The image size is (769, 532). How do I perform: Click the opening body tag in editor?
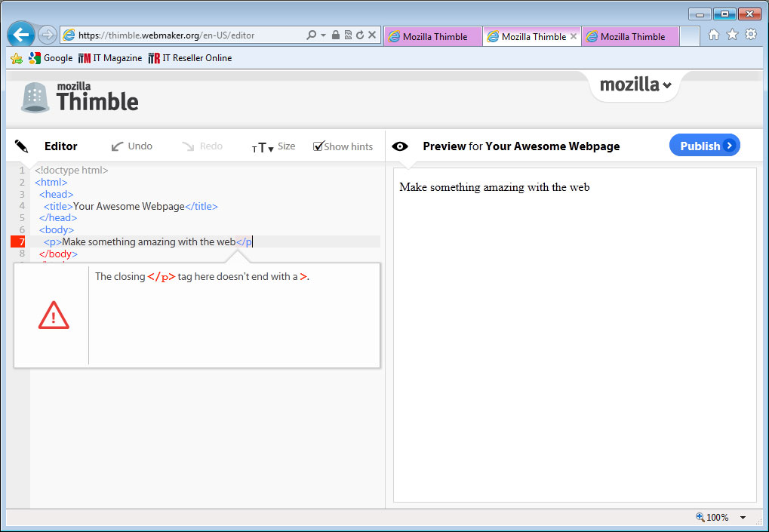[57, 230]
